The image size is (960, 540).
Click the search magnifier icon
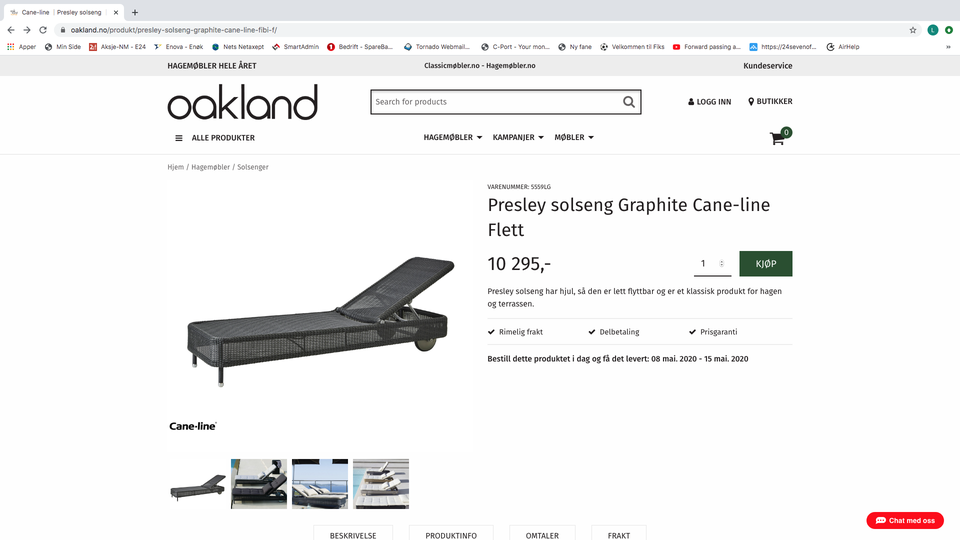pos(629,102)
